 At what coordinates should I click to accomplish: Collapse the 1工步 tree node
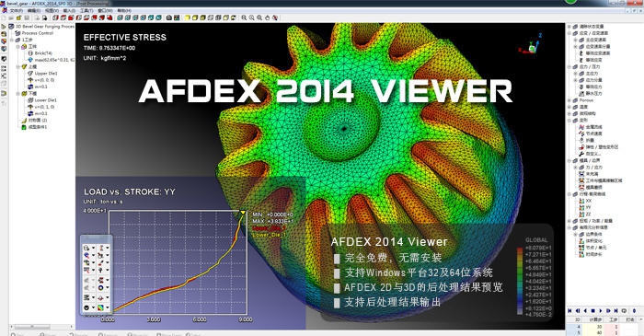(12, 40)
